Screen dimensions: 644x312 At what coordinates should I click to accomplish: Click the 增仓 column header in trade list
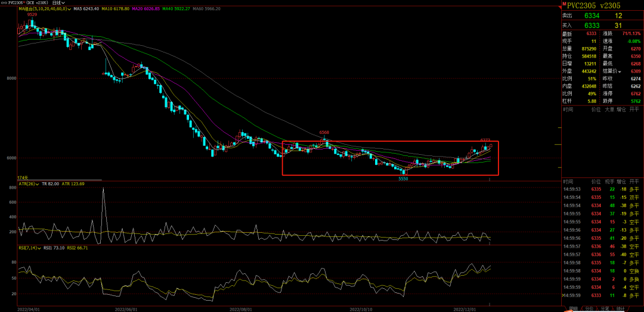tap(621, 181)
